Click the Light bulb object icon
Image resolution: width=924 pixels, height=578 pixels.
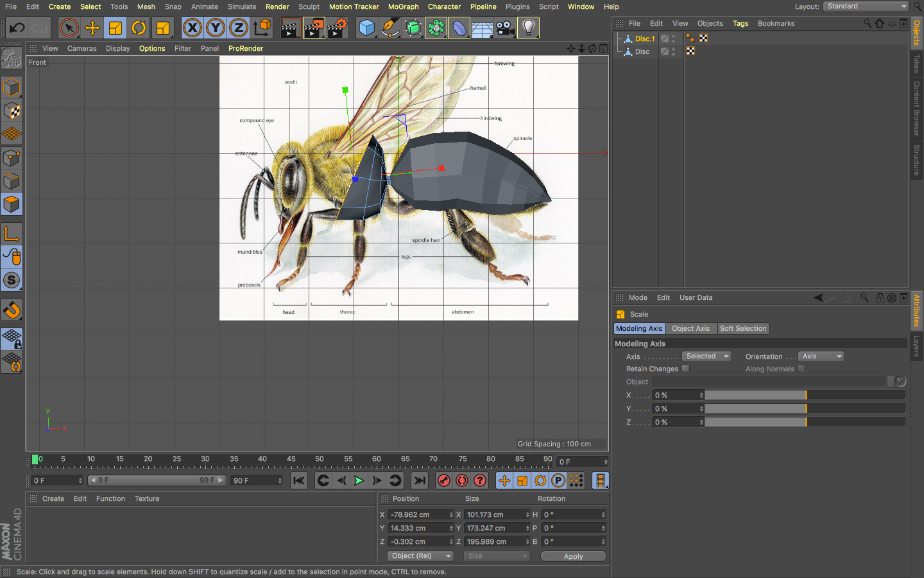pos(528,28)
